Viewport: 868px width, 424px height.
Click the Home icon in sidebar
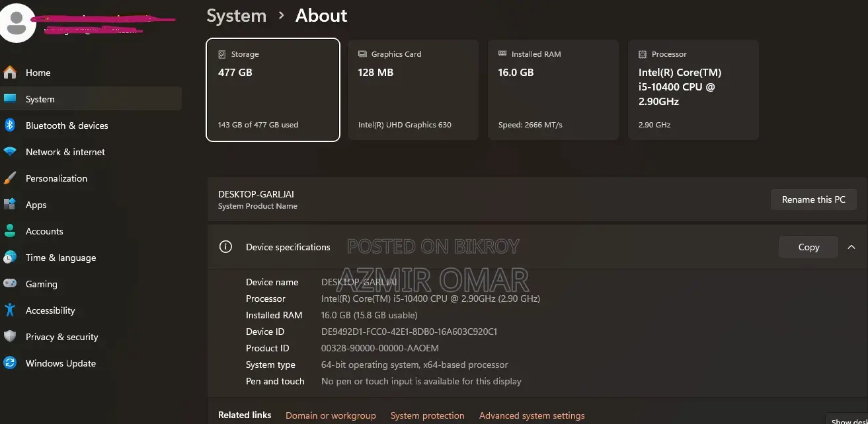point(10,73)
